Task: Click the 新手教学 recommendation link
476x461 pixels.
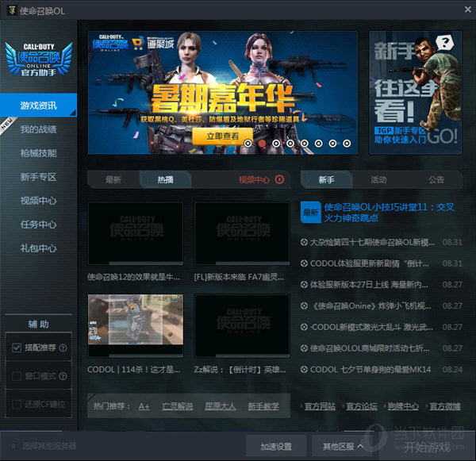Action: coord(263,406)
